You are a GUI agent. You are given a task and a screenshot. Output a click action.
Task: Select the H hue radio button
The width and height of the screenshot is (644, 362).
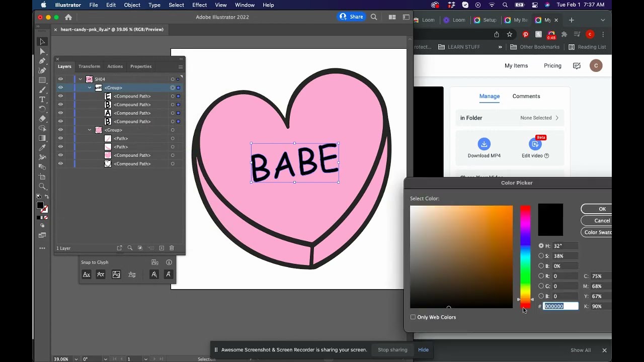coord(541,246)
